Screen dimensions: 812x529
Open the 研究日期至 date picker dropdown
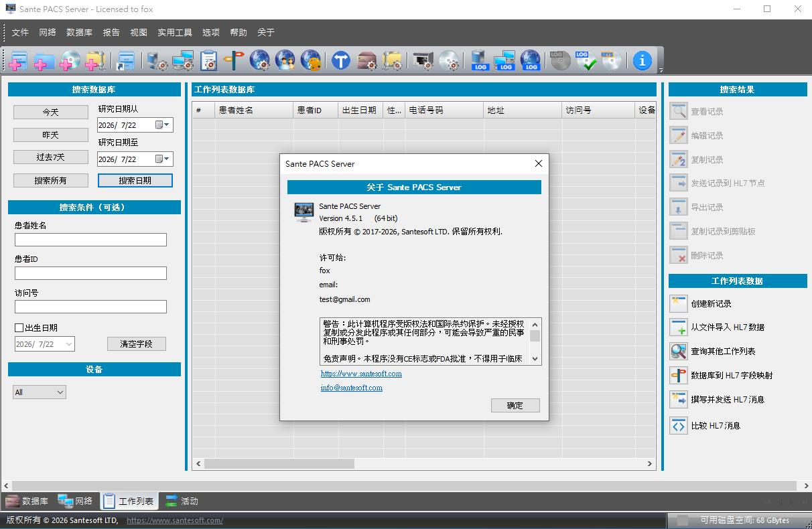click(x=163, y=159)
